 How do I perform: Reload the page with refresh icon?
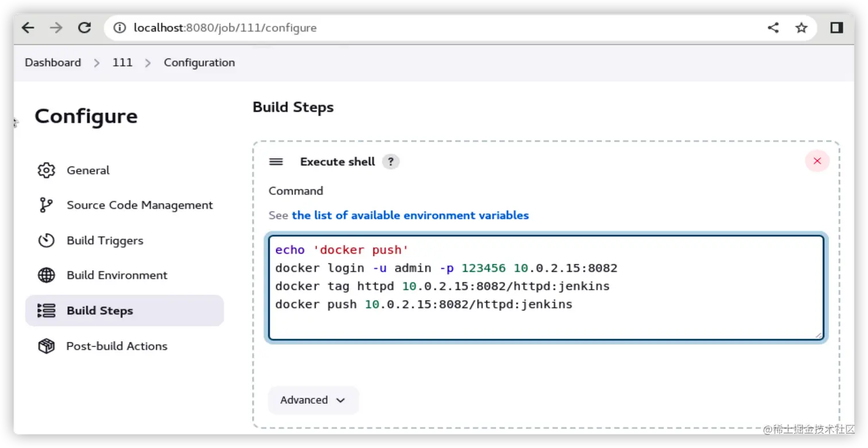[x=84, y=28]
